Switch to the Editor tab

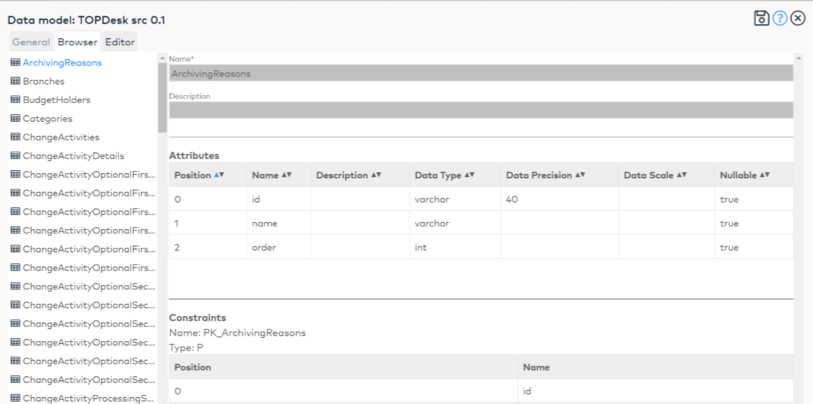pos(120,42)
